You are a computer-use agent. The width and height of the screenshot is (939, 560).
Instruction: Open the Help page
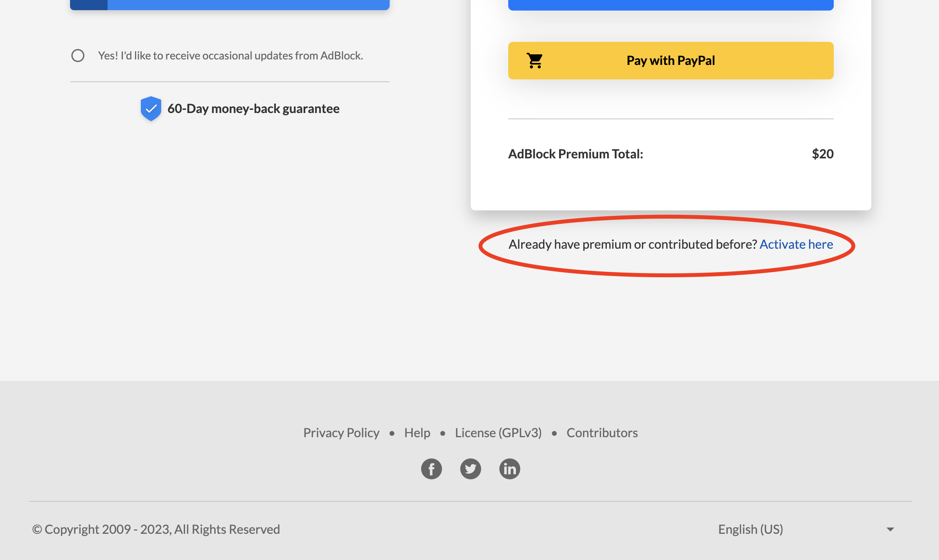(417, 433)
